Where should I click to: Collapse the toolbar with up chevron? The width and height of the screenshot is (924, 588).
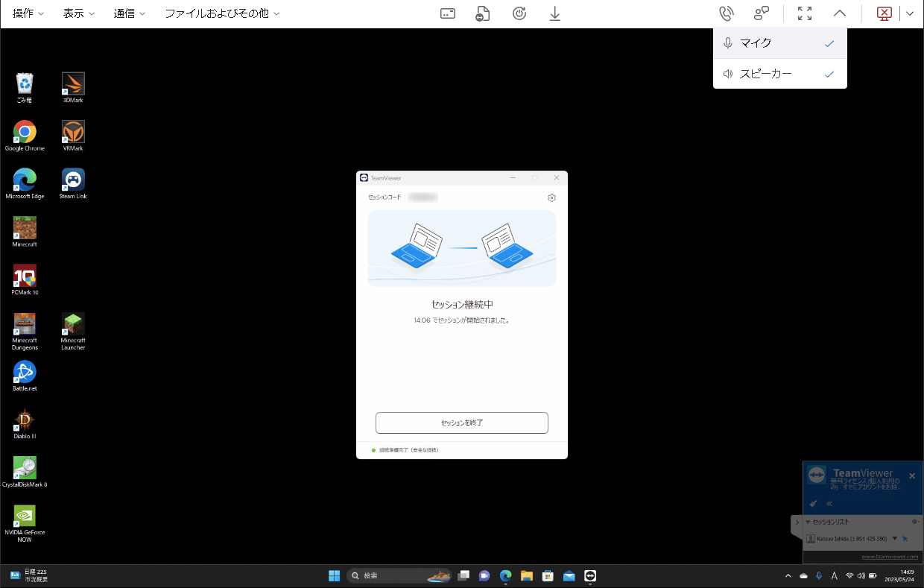pos(840,13)
